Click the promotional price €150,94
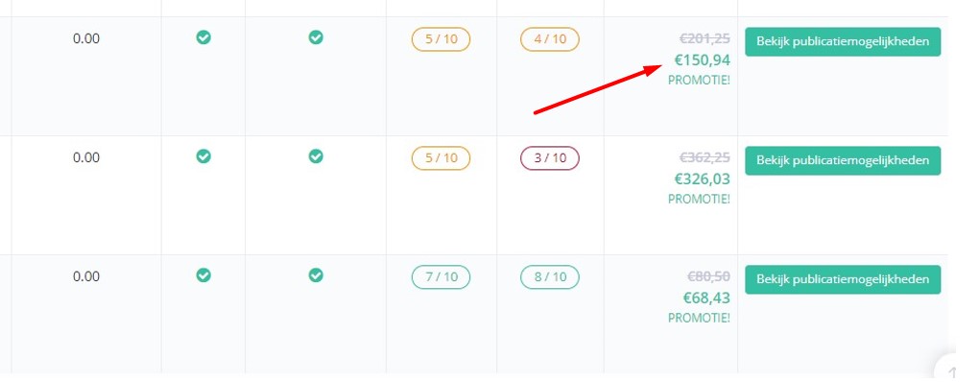 coord(702,60)
